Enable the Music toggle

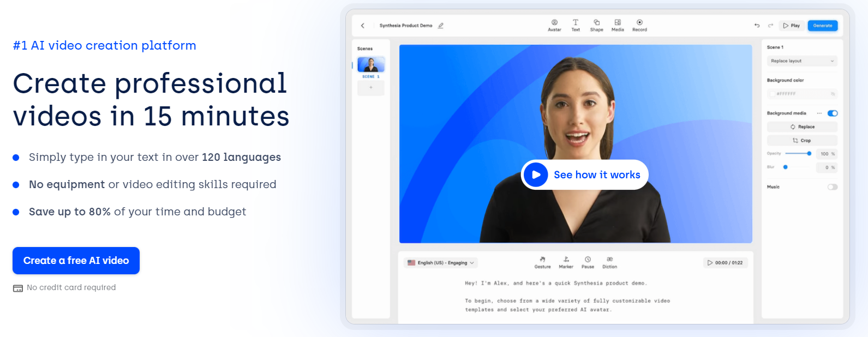pyautogui.click(x=832, y=187)
